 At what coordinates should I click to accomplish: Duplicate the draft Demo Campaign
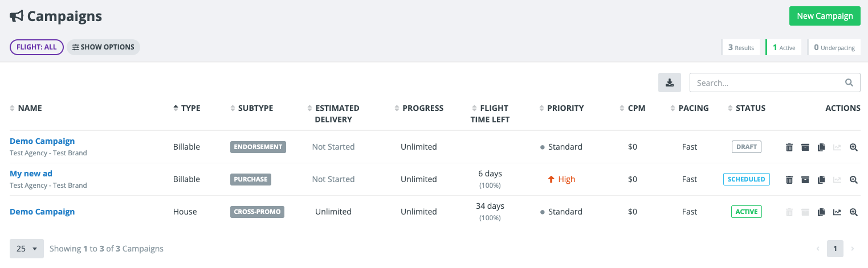click(821, 147)
